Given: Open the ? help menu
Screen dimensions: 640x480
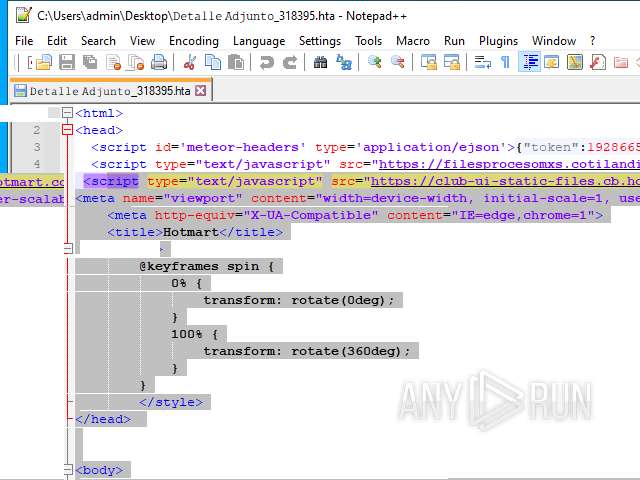Looking at the screenshot, I should coord(593,41).
